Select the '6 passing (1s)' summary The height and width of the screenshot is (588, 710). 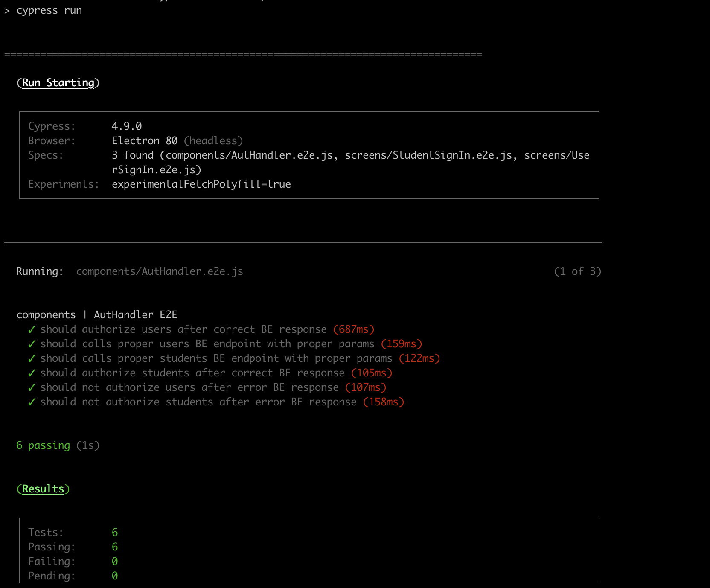click(58, 445)
